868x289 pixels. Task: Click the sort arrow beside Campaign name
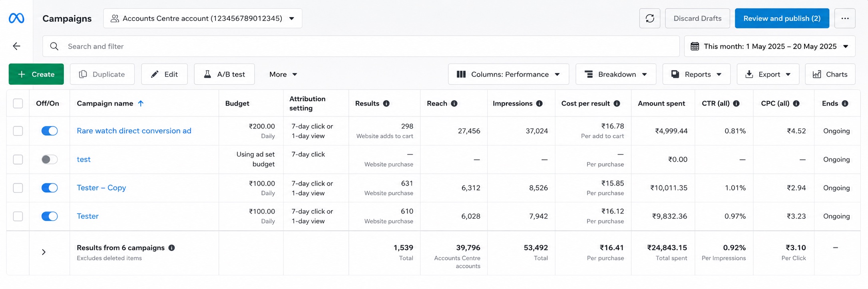(141, 103)
